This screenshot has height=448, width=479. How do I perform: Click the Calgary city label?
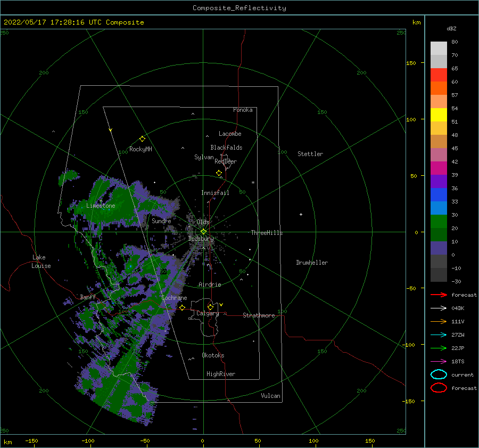click(x=208, y=313)
